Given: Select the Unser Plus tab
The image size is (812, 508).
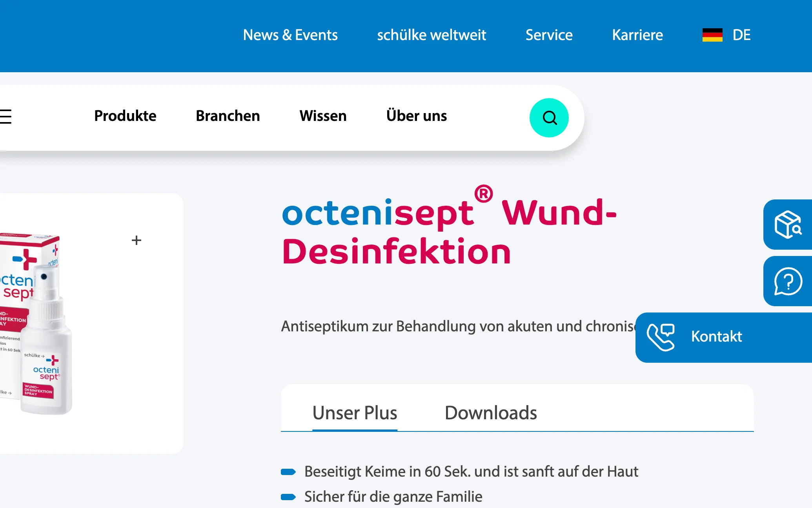Looking at the screenshot, I should [355, 413].
